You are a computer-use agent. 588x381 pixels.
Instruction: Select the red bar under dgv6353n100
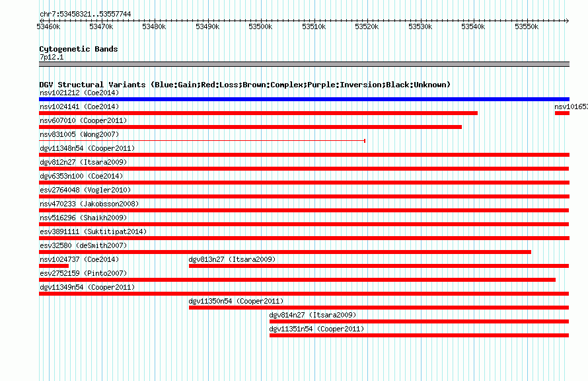click(304, 183)
